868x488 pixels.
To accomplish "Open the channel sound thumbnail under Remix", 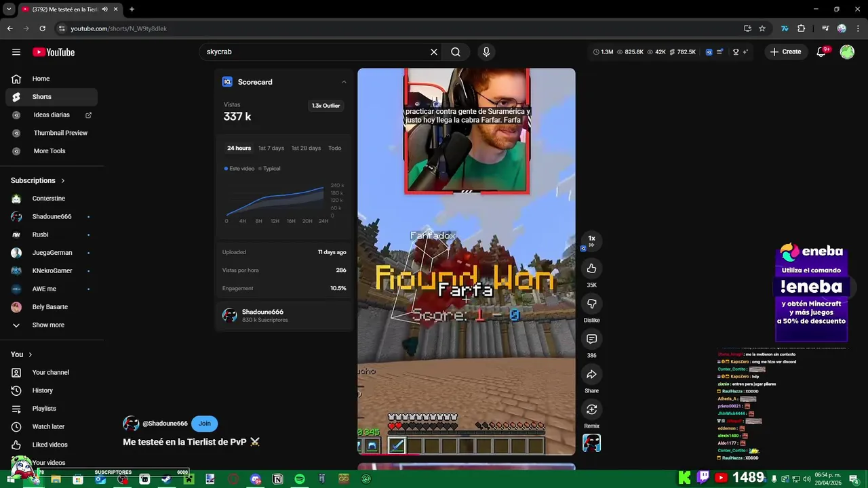I will pyautogui.click(x=591, y=443).
